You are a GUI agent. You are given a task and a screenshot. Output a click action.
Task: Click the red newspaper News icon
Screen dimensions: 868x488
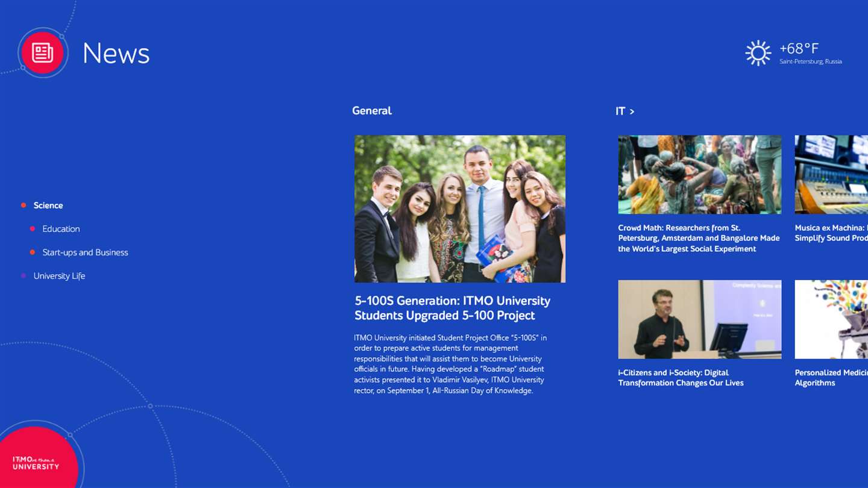pyautogui.click(x=43, y=52)
